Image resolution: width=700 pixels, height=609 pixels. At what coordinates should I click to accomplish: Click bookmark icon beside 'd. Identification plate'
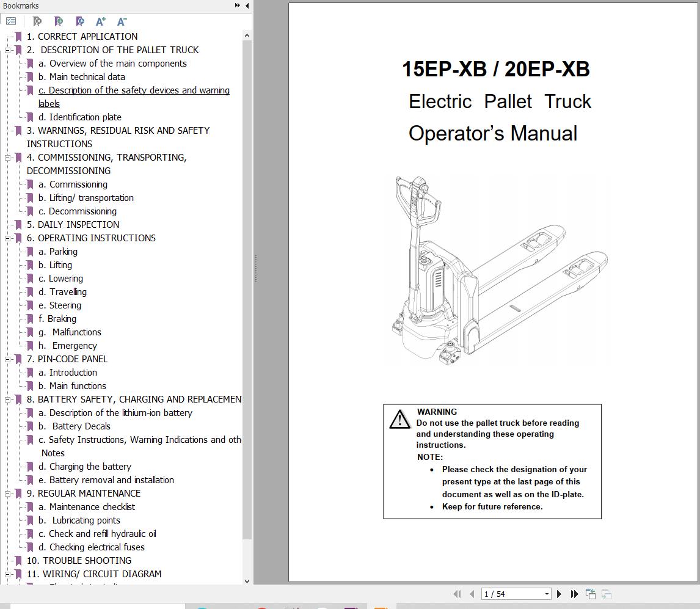pyautogui.click(x=30, y=117)
